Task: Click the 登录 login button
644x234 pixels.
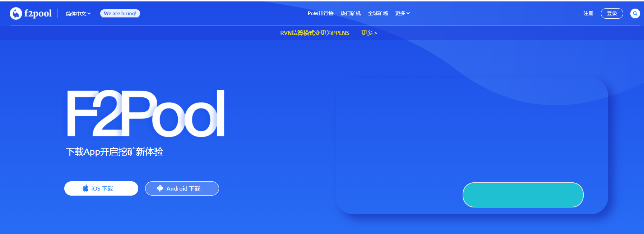Action: tap(612, 13)
